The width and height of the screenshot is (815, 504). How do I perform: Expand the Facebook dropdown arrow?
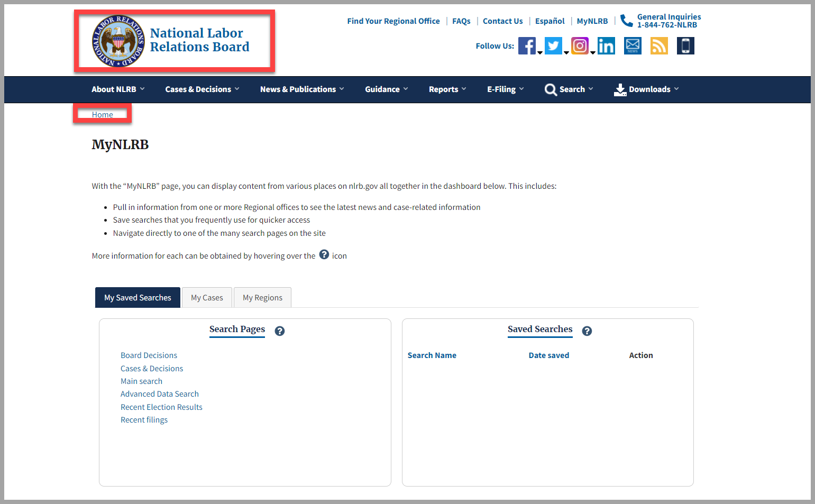tap(540, 52)
